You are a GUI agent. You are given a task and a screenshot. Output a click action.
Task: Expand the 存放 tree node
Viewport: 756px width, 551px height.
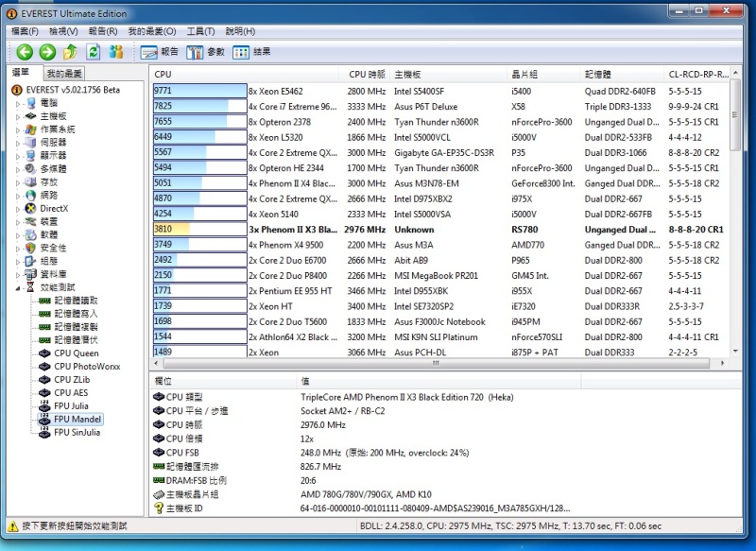pyautogui.click(x=18, y=182)
